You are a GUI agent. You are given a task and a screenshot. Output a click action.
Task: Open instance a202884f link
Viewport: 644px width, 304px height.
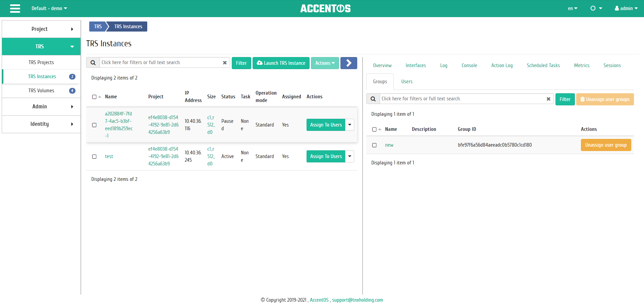tap(119, 125)
